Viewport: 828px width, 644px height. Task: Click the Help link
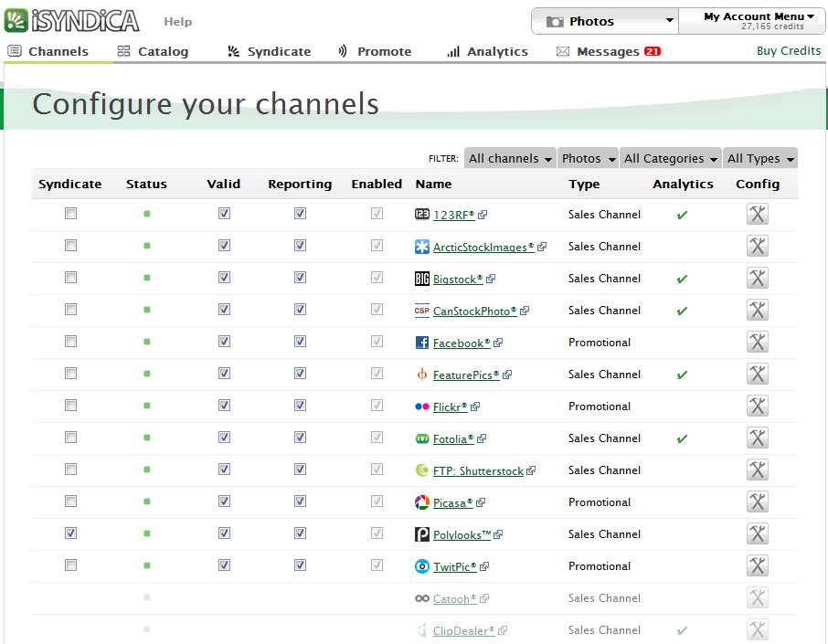tap(178, 22)
